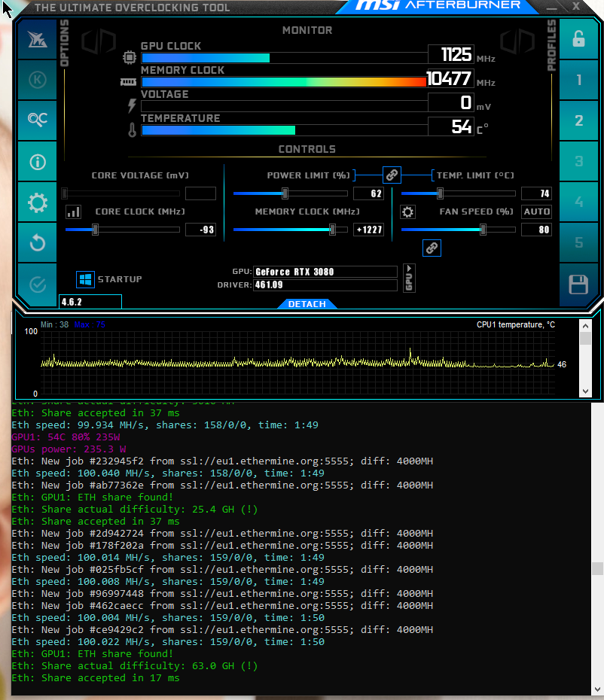Click the version number 4.6.2 box

90,302
